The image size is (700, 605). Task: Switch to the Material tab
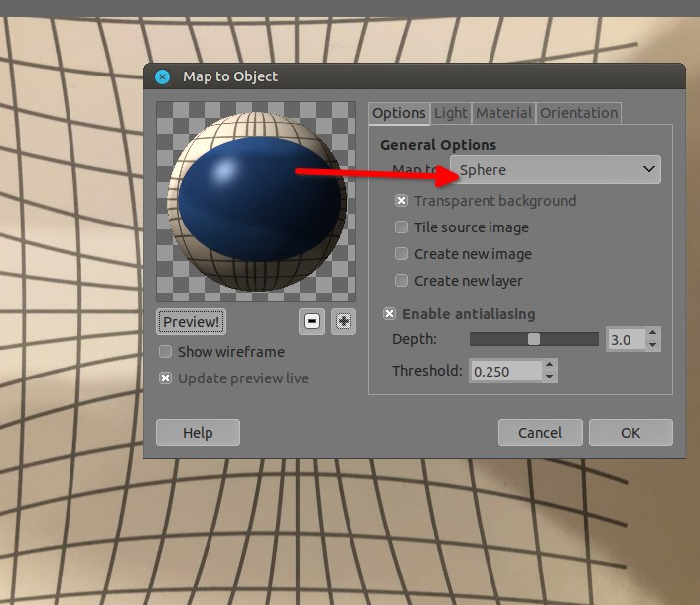point(504,113)
